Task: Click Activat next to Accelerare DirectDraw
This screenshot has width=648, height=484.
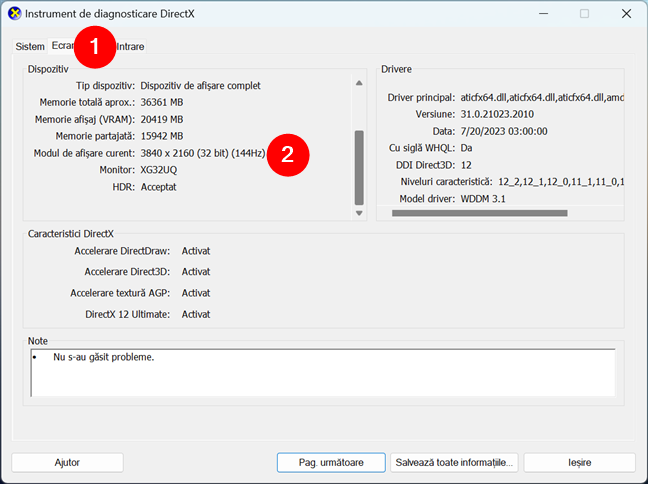Action: click(196, 251)
